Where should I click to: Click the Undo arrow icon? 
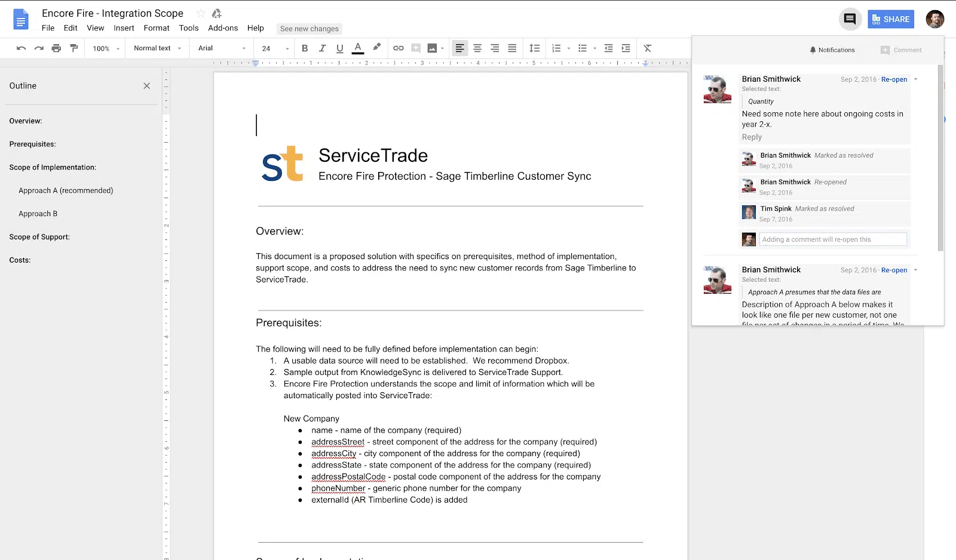coord(22,48)
